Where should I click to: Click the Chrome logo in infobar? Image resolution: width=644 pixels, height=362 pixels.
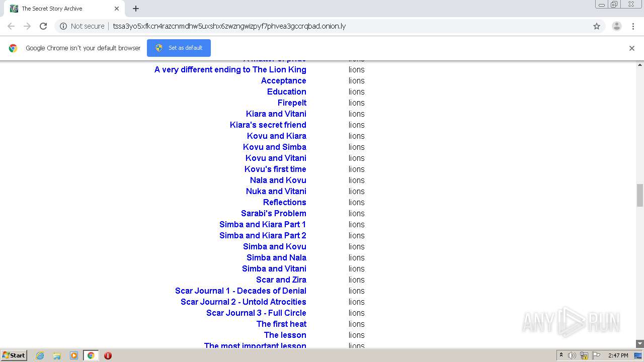pos(13,48)
